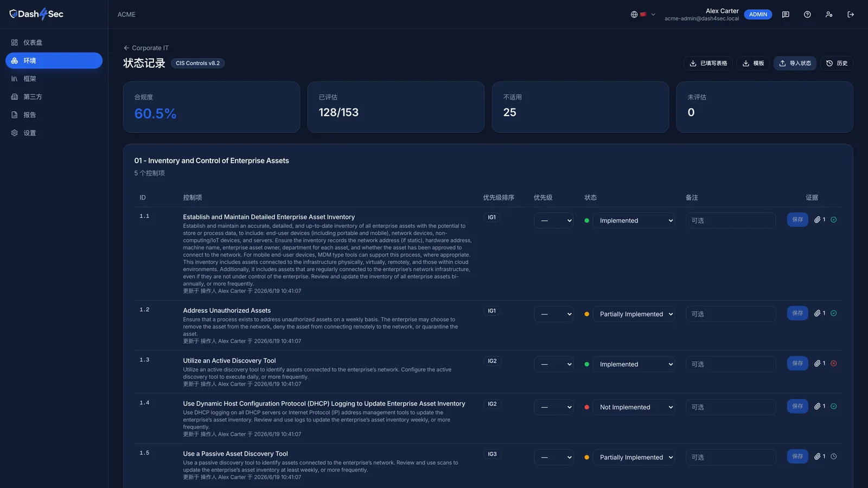The height and width of the screenshot is (488, 868).
Task: Save control 1.4 with 保存
Action: coord(797,406)
